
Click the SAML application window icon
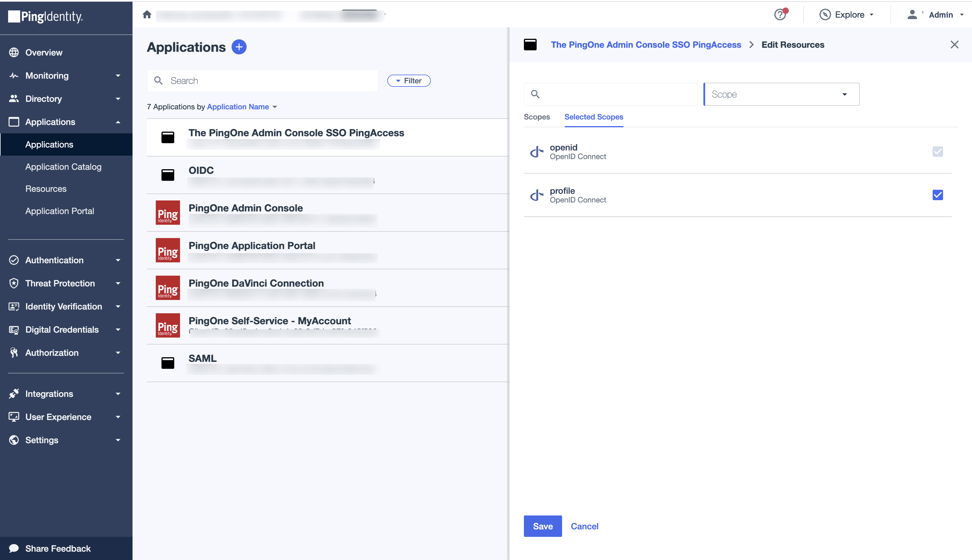(168, 363)
